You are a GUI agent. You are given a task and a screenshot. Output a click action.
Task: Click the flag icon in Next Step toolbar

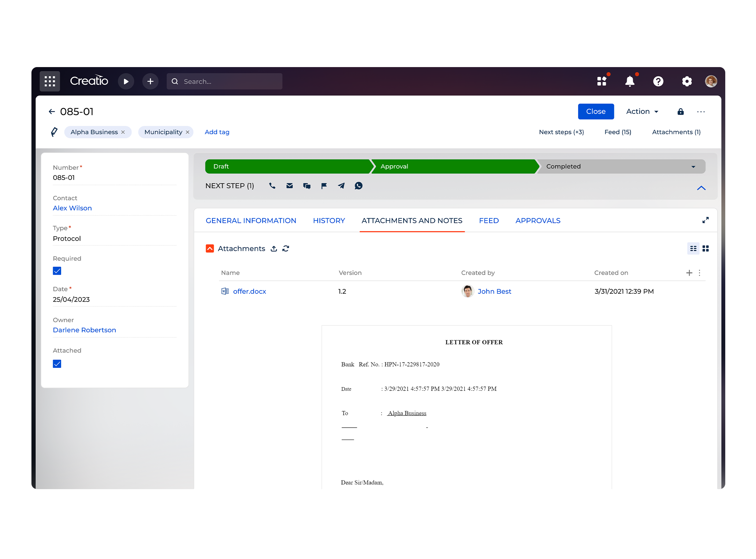[324, 186]
